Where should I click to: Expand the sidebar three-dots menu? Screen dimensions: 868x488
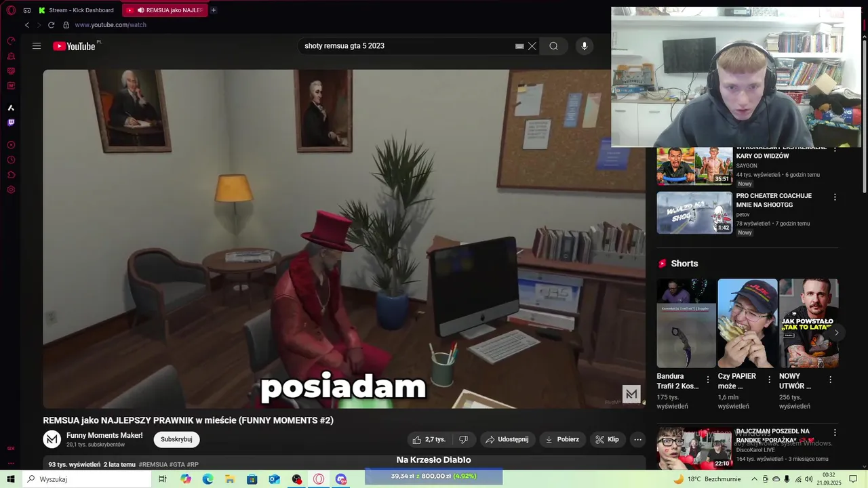click(x=11, y=464)
